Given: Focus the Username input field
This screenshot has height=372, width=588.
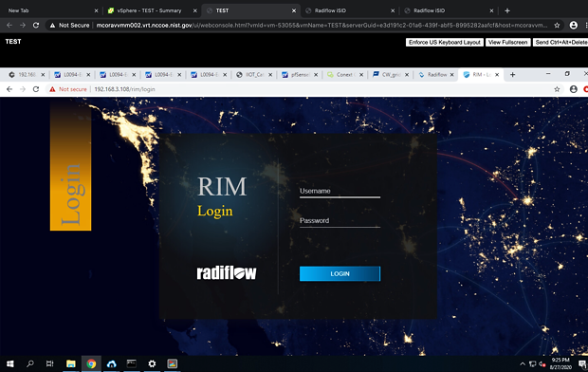Looking at the screenshot, I should tap(340, 192).
